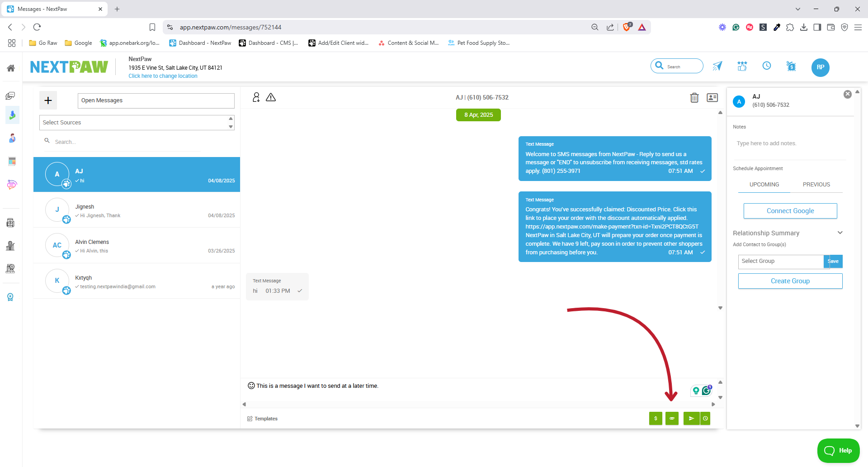
Task: Click the Notes text area
Action: coord(789,144)
